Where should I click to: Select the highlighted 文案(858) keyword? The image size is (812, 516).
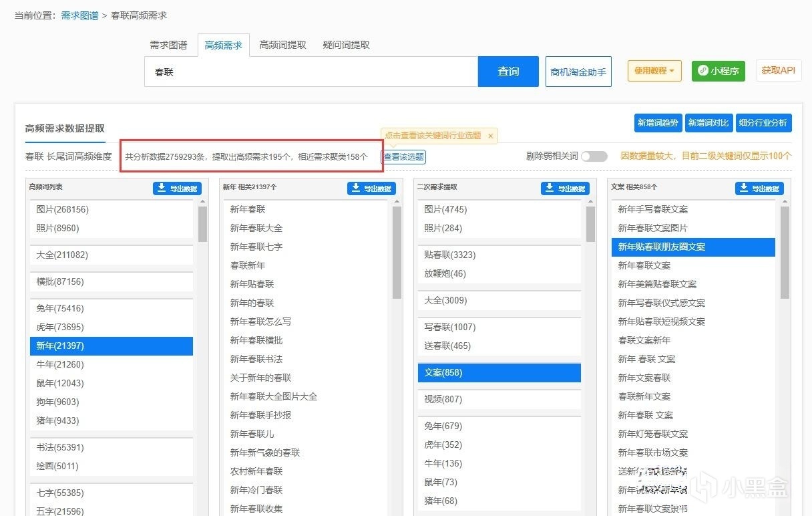tap(499, 372)
